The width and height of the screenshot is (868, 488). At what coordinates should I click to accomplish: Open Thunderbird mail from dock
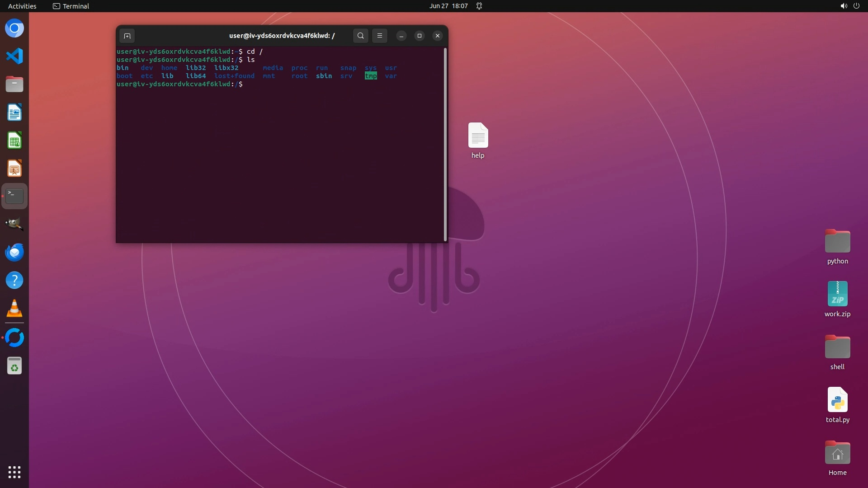(14, 252)
